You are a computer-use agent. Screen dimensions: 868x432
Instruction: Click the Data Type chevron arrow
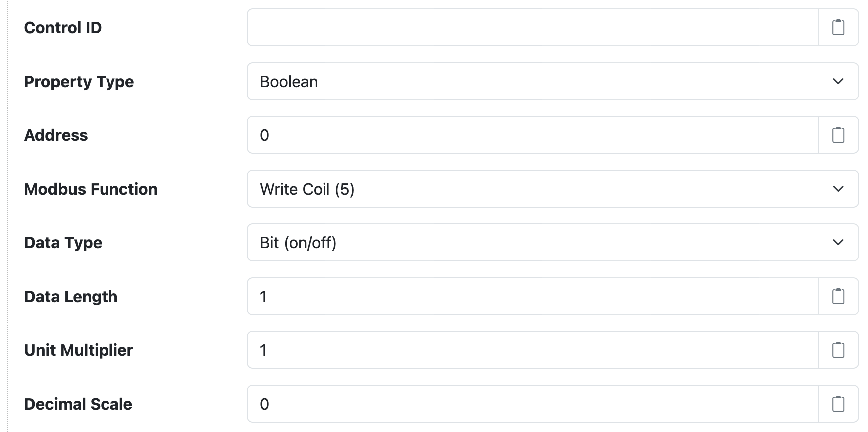coord(838,242)
